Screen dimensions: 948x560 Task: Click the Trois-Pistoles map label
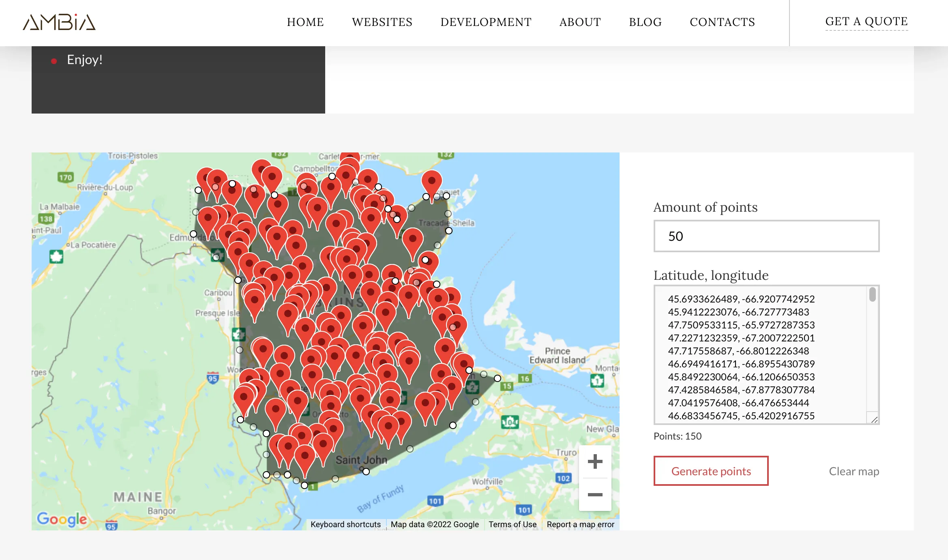[x=133, y=156]
